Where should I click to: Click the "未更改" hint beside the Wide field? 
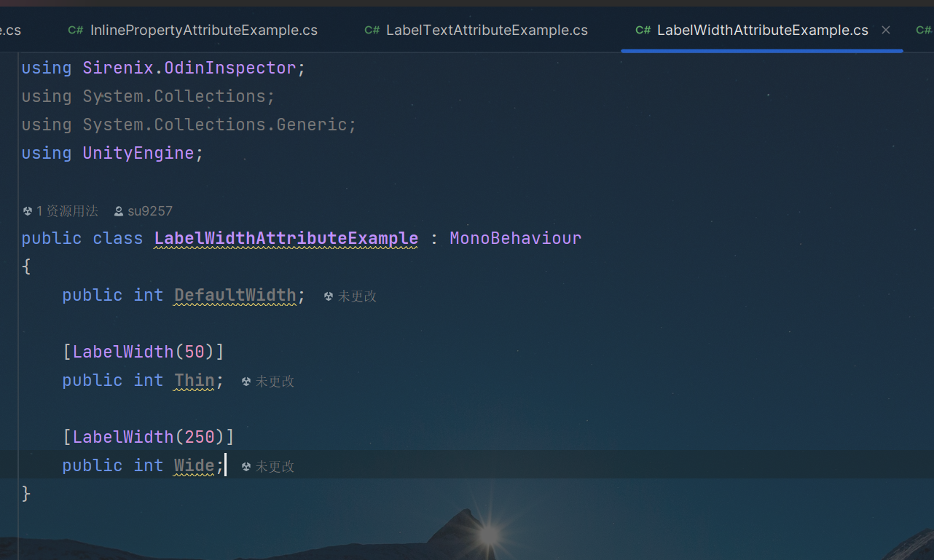tap(275, 467)
